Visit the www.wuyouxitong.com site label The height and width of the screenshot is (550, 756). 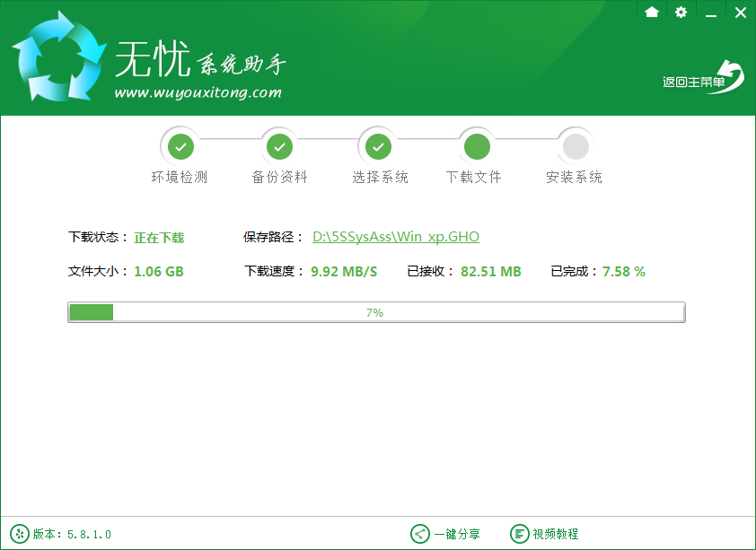tap(197, 91)
